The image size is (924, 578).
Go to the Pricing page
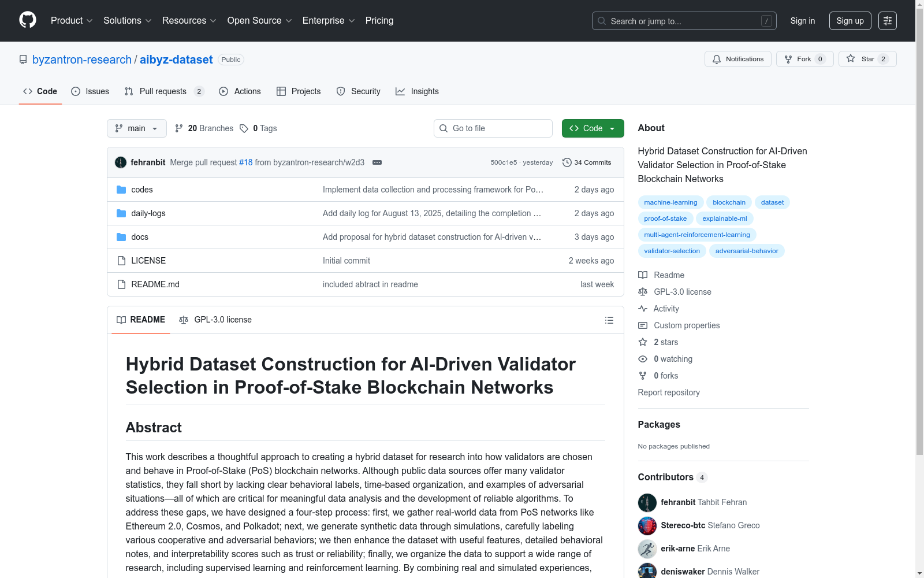[x=379, y=21]
